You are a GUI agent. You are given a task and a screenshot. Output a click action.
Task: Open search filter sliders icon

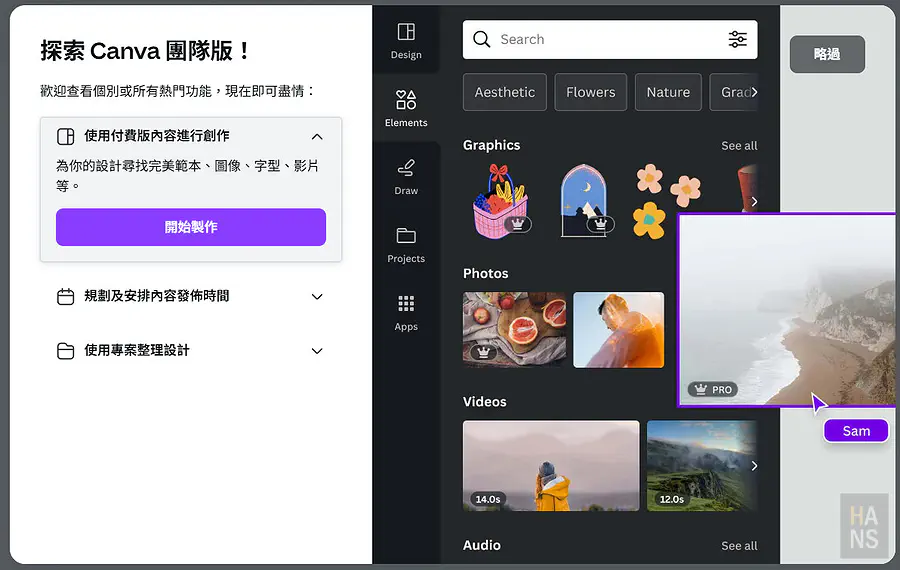[x=738, y=39]
